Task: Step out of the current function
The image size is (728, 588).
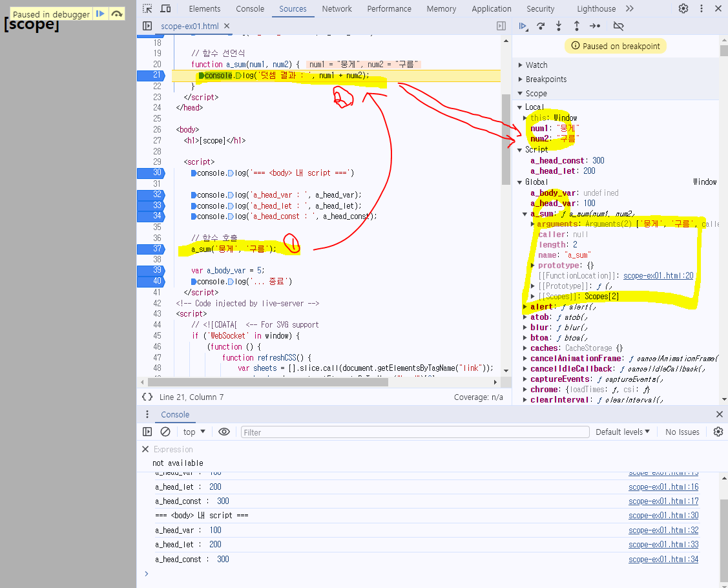Action: 577,26
